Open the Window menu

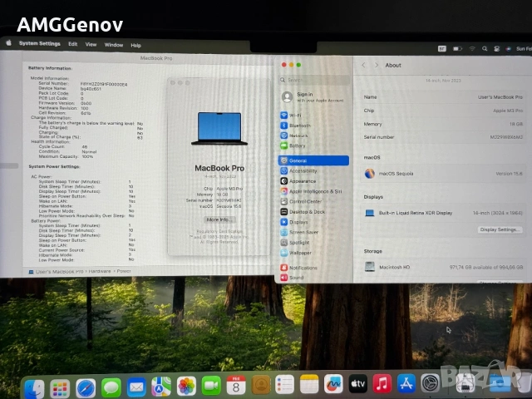click(114, 45)
